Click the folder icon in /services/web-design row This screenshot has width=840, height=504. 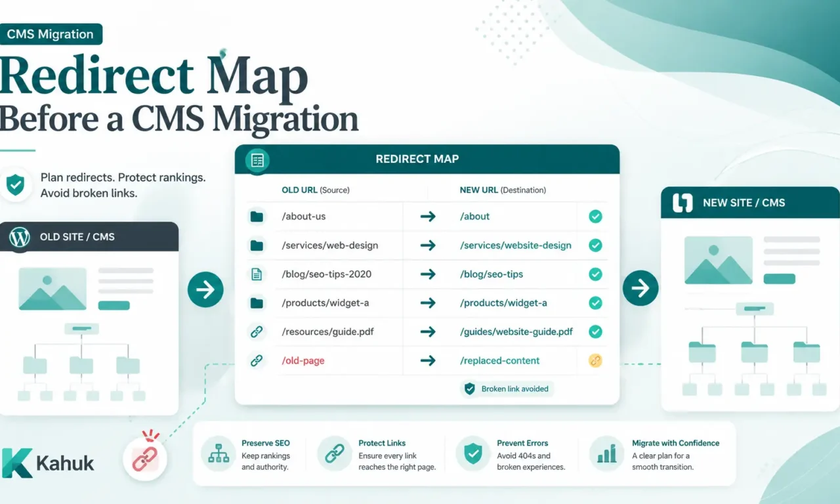pyautogui.click(x=257, y=245)
